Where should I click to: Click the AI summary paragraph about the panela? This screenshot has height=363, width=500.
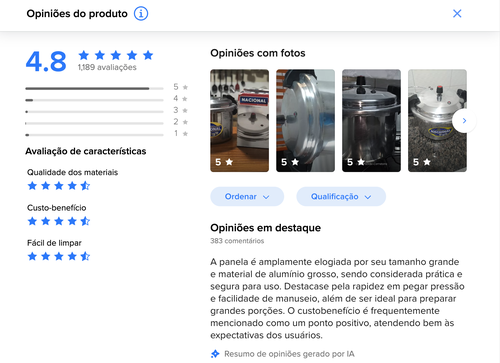point(337,298)
